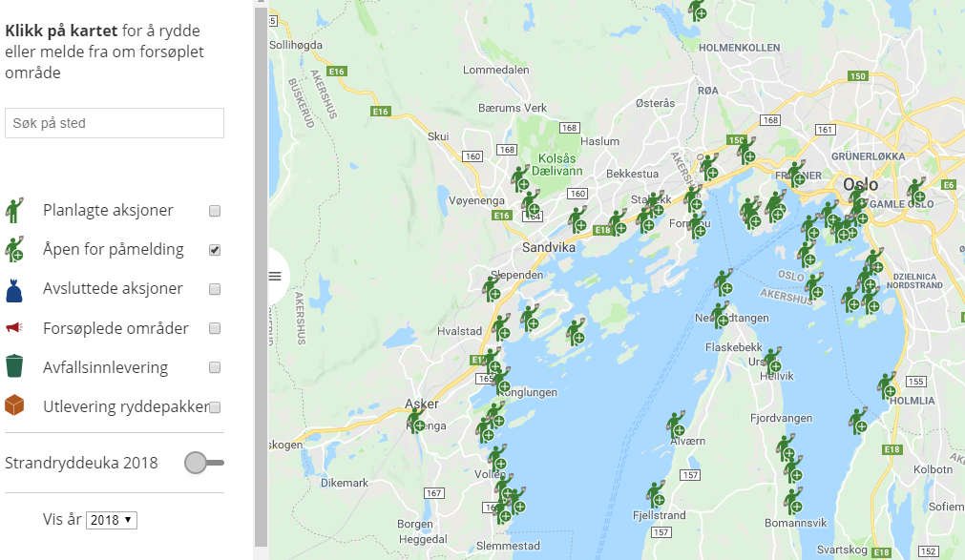965x560 pixels.
Task: Click the 155 road shield near Holmlia
Action: pos(915,382)
